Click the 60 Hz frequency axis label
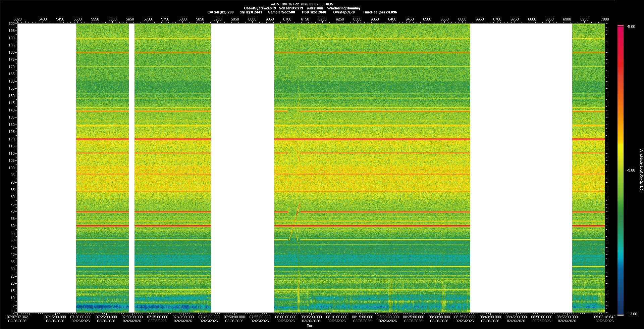The height and width of the screenshot is (329, 644). tap(12, 226)
